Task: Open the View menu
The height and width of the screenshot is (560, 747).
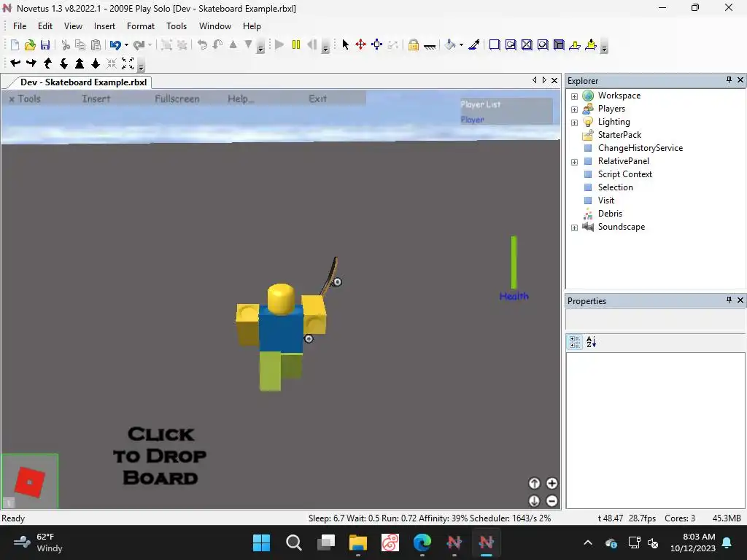Action: 74,26
